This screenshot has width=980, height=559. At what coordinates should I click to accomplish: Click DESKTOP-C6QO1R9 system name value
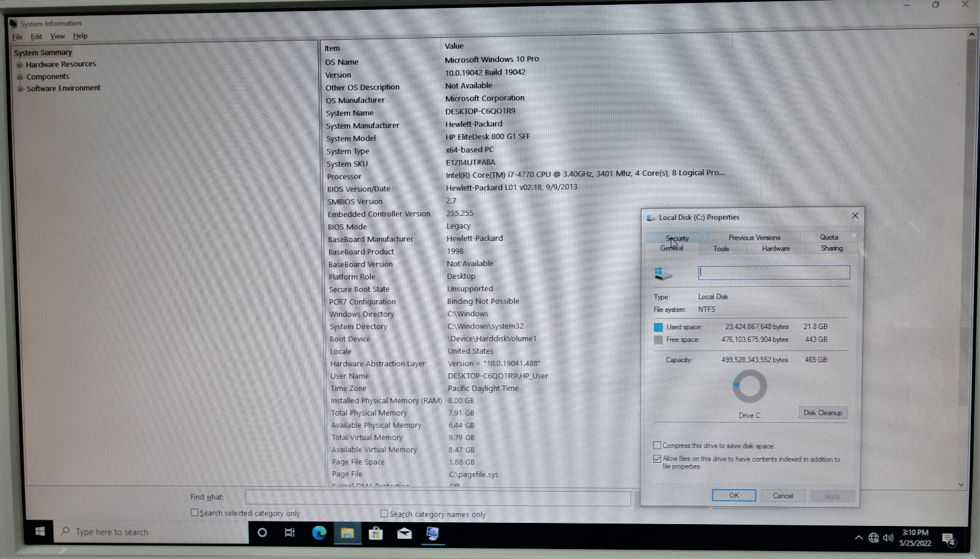(x=480, y=111)
